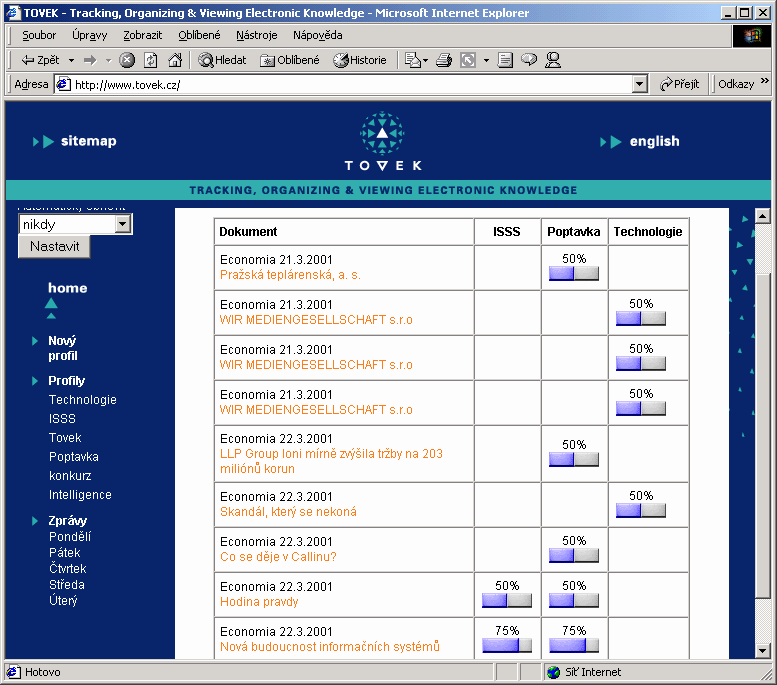Open the Tovek profile in sidebar
The image size is (777, 685).
(x=65, y=438)
